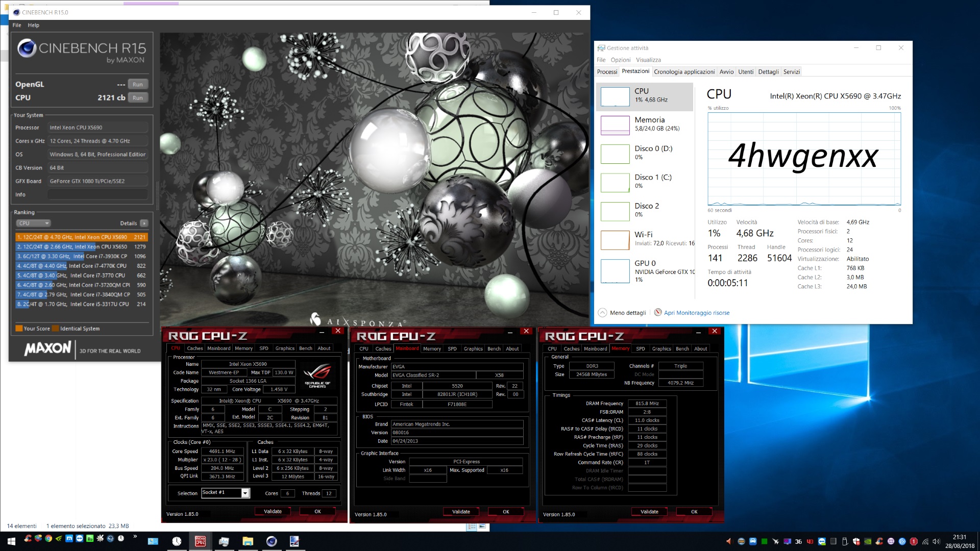Screen dimensions: 980x551
Task: Open About tab in Memory CPU-Z window
Action: pos(701,349)
